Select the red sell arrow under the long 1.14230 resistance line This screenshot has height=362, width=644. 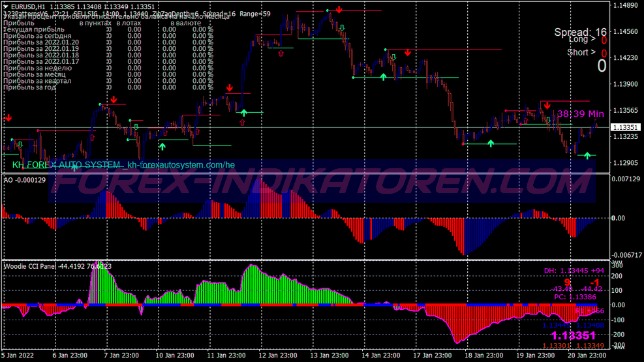(x=407, y=53)
